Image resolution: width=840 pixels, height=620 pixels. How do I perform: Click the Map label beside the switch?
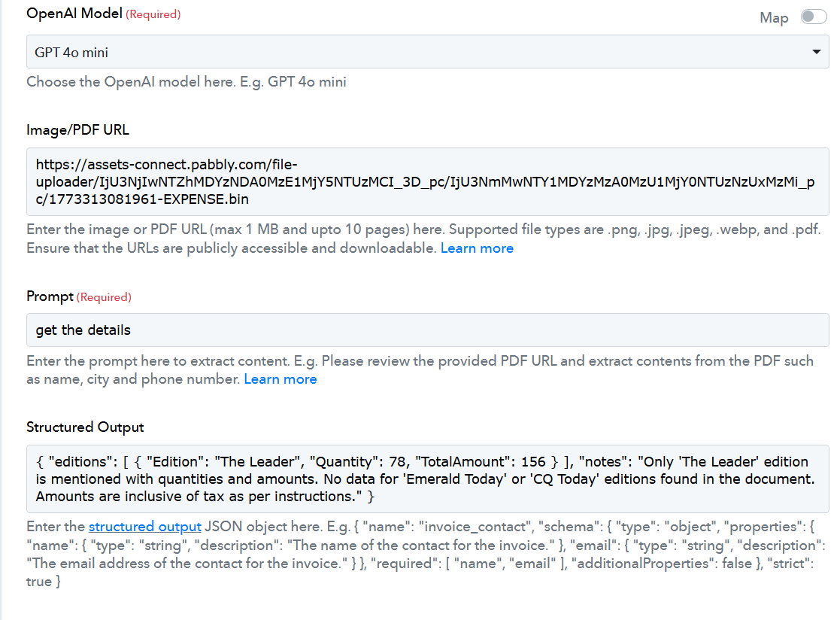pyautogui.click(x=774, y=18)
